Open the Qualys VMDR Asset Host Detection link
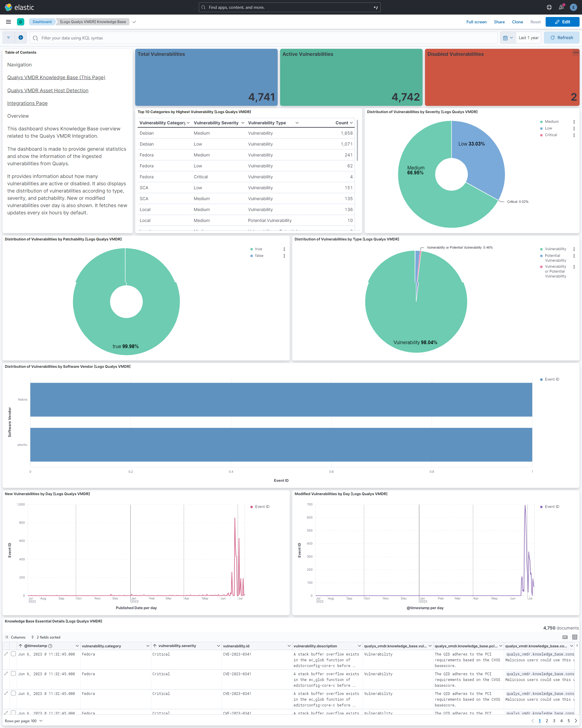This screenshot has width=582, height=728. [48, 90]
